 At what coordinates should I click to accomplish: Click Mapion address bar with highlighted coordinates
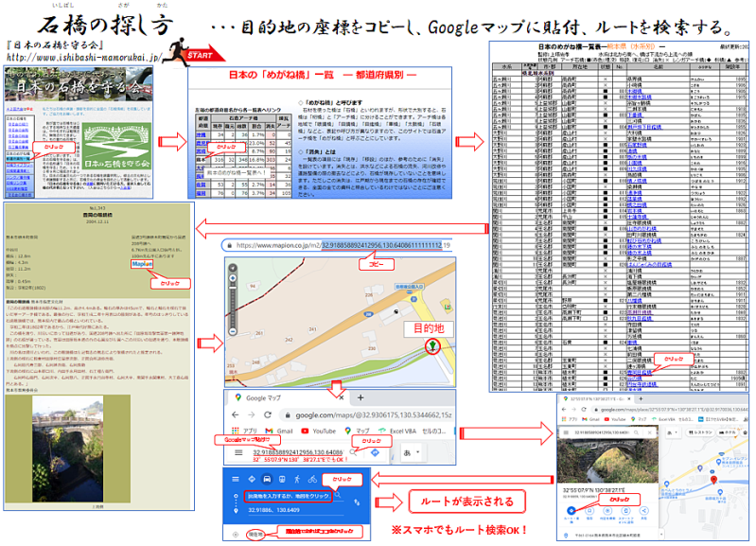coord(338,245)
